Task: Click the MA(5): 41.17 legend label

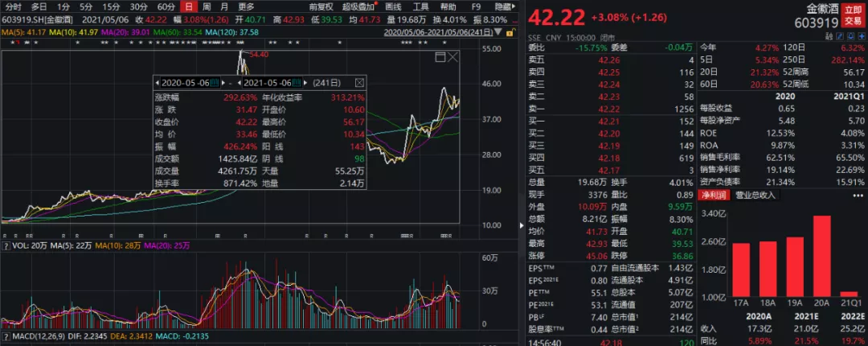Action: pyautogui.click(x=23, y=32)
